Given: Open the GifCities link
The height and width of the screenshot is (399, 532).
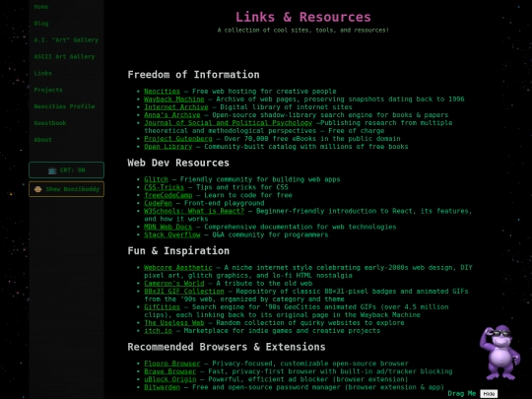Looking at the screenshot, I should coord(162,307).
